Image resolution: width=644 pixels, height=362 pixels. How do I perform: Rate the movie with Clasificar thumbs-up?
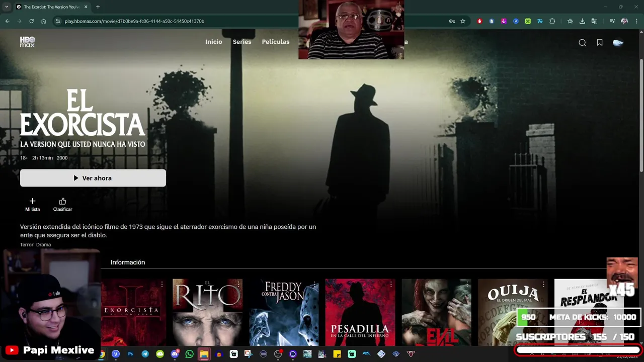click(x=62, y=204)
